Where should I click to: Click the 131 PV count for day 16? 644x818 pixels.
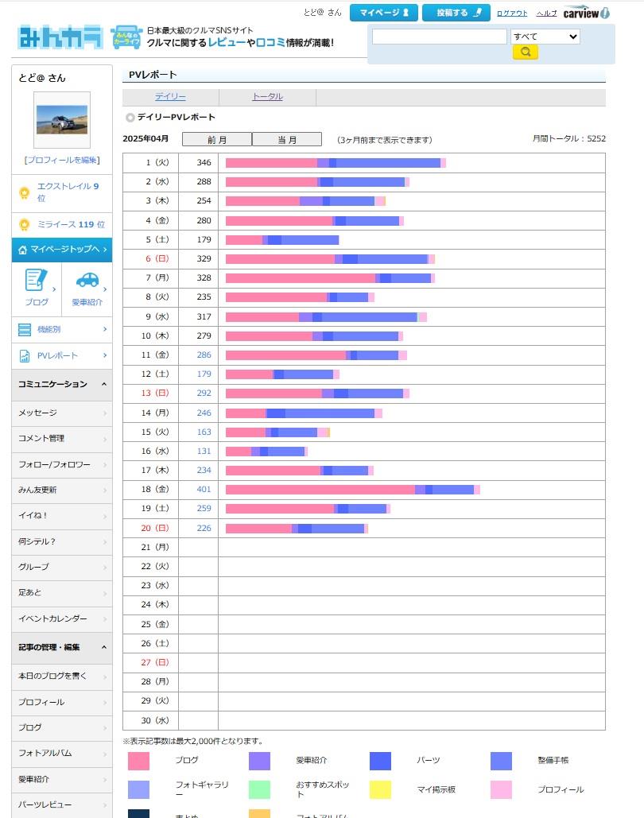click(204, 451)
